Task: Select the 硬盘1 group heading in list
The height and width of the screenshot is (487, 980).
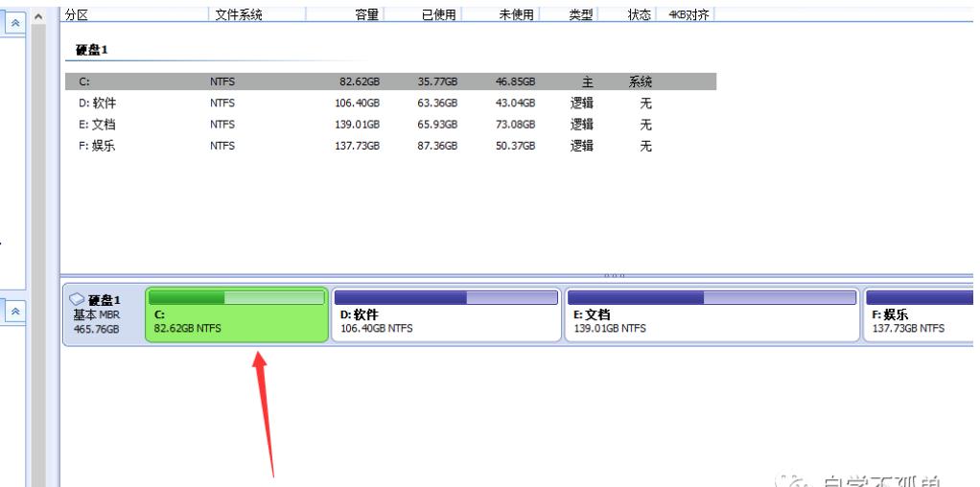Action: 92,50
